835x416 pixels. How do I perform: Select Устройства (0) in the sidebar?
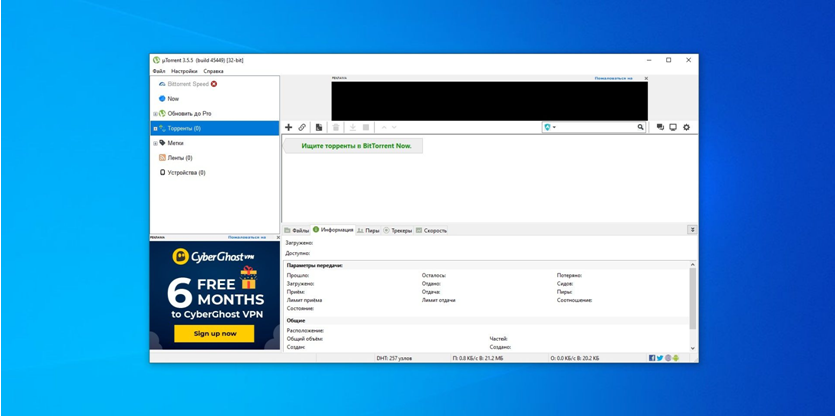point(186,173)
